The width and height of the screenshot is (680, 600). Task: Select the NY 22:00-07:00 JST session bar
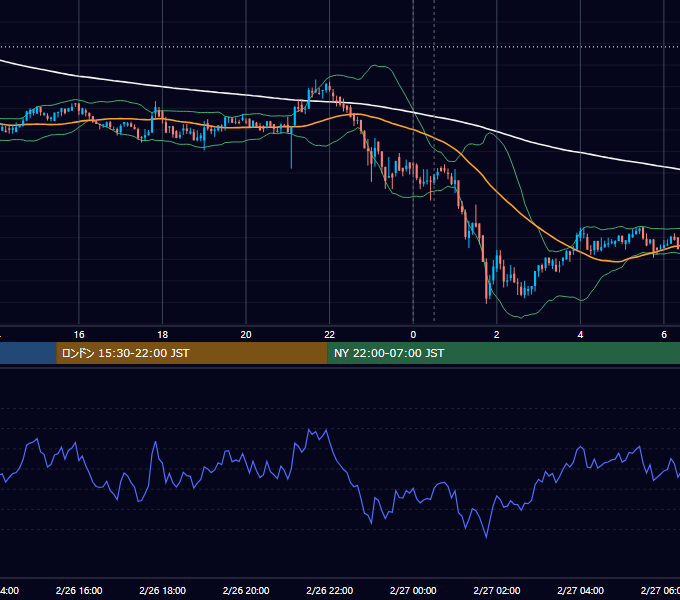pyautogui.click(x=503, y=353)
